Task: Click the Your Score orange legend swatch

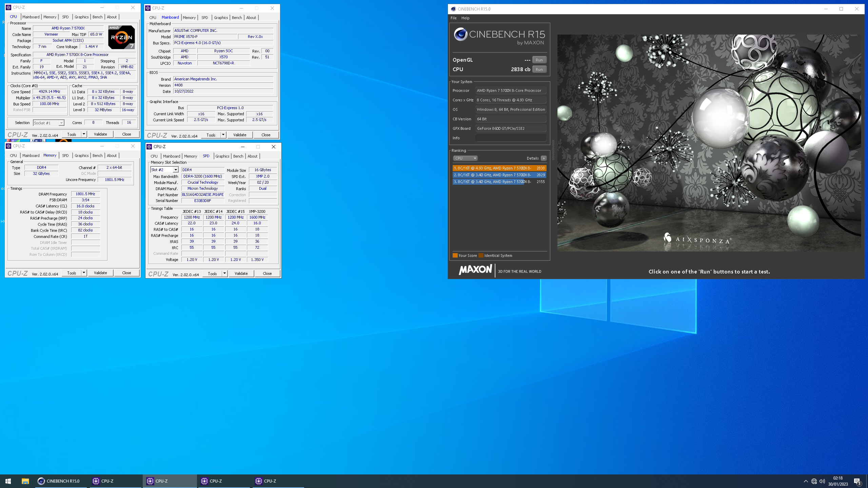Action: pyautogui.click(x=455, y=256)
